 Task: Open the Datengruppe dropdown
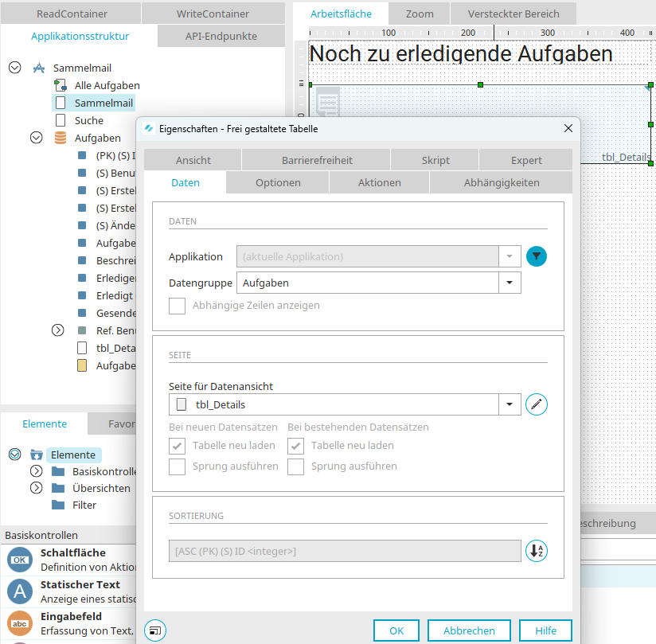point(510,283)
